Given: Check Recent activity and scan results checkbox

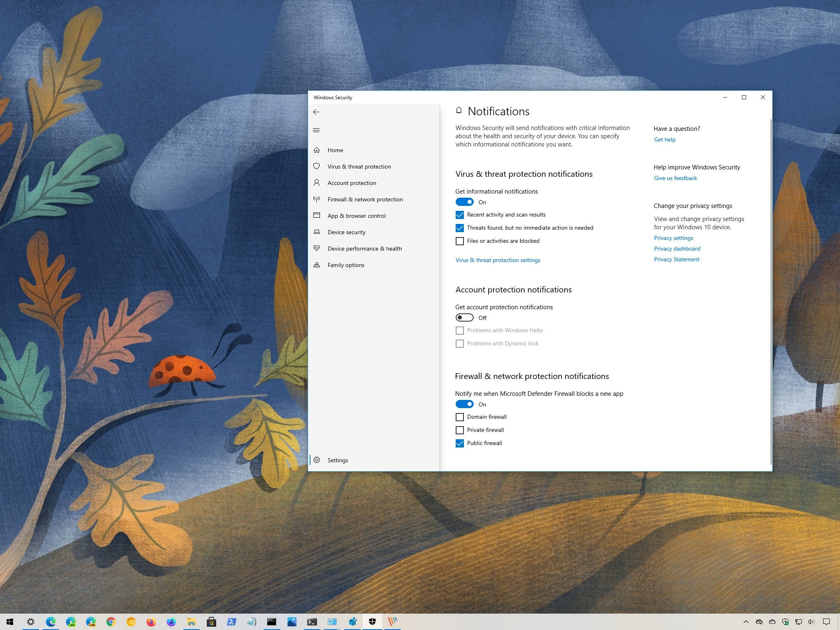Looking at the screenshot, I should [x=459, y=215].
